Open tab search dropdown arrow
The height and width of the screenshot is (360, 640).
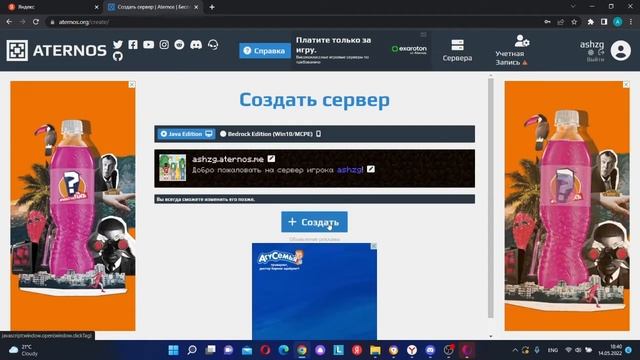[x=573, y=7]
